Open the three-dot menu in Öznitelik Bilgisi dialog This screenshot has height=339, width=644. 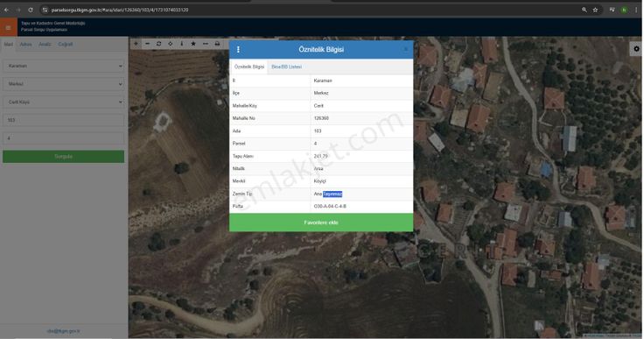[x=238, y=50]
